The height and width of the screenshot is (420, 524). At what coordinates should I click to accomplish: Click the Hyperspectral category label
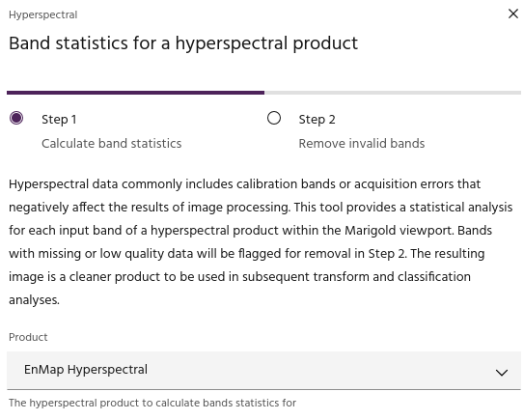42,14
